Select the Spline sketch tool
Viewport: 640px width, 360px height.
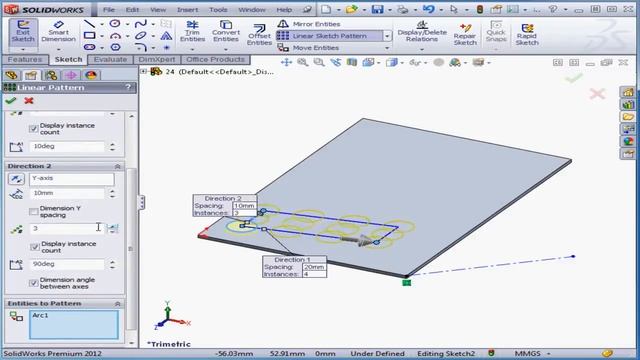click(x=140, y=24)
